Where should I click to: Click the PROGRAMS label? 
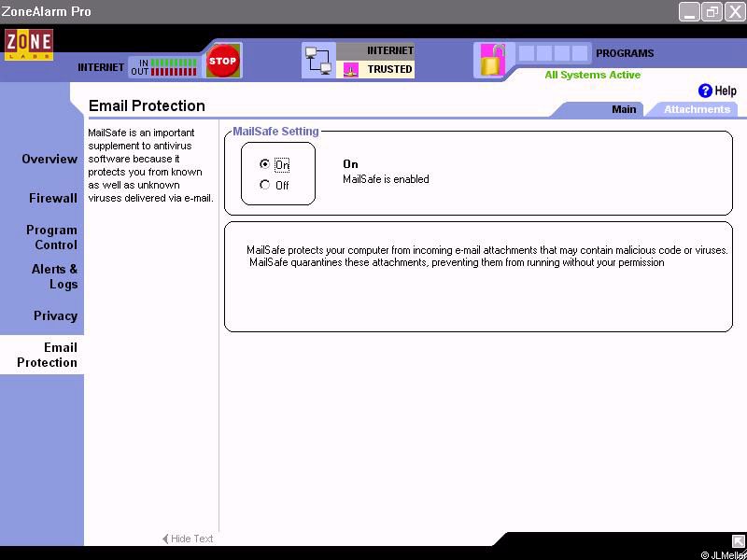coord(625,53)
